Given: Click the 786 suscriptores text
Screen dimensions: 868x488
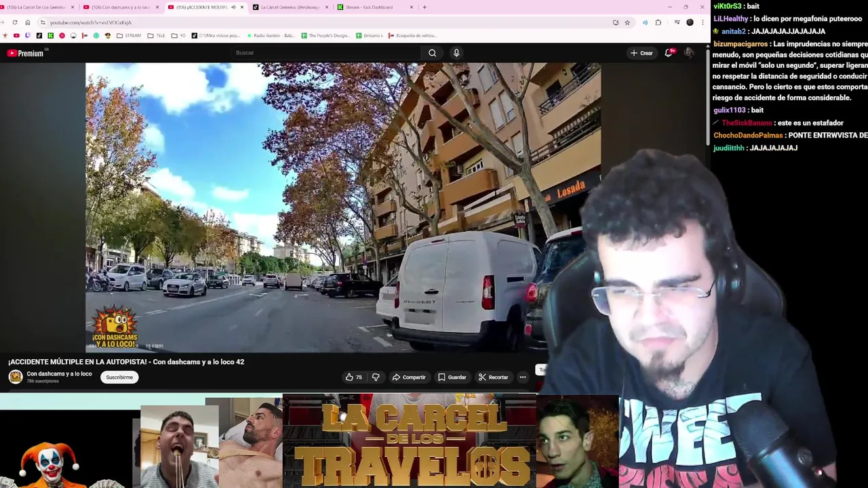Looking at the screenshot, I should pyautogui.click(x=43, y=382).
